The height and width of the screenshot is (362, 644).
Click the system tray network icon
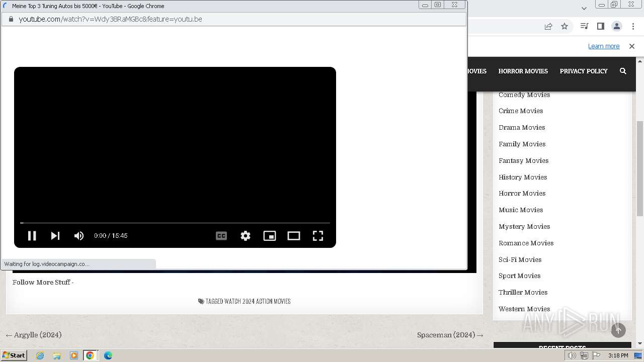click(x=584, y=355)
